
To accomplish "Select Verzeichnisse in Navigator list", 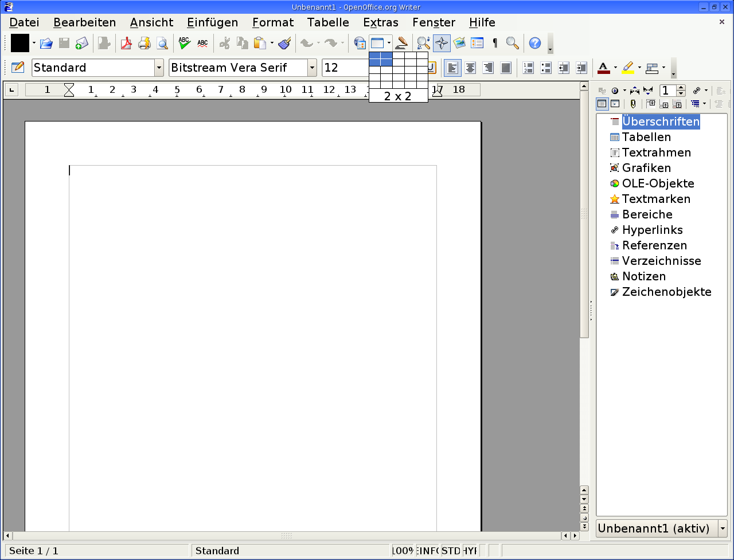I will pyautogui.click(x=661, y=261).
